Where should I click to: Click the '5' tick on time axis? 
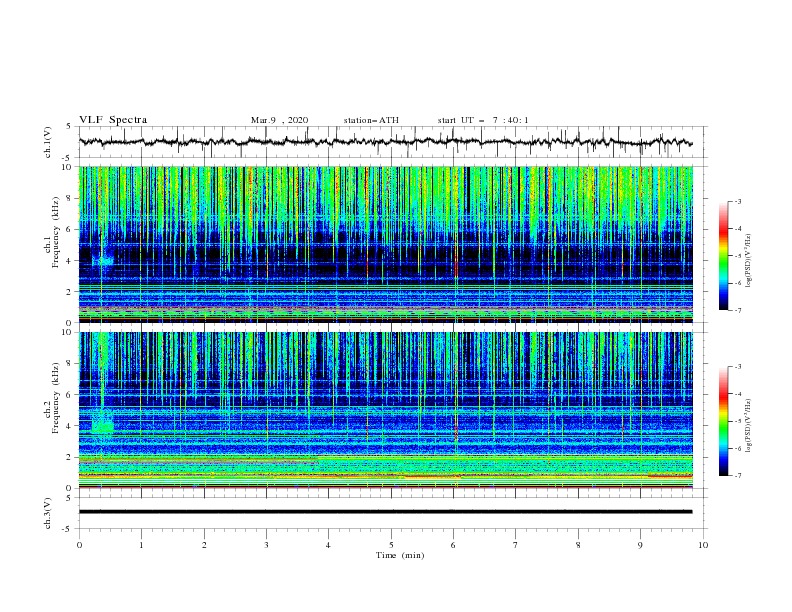tap(391, 545)
